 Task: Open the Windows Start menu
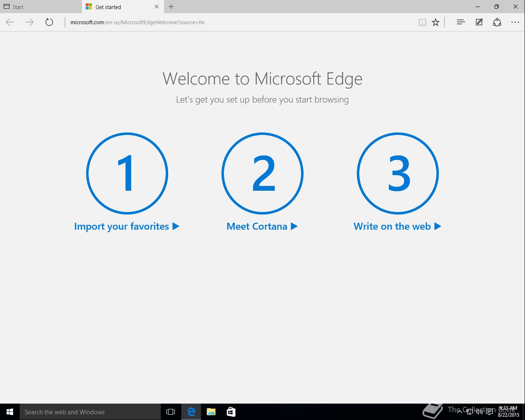click(x=10, y=412)
